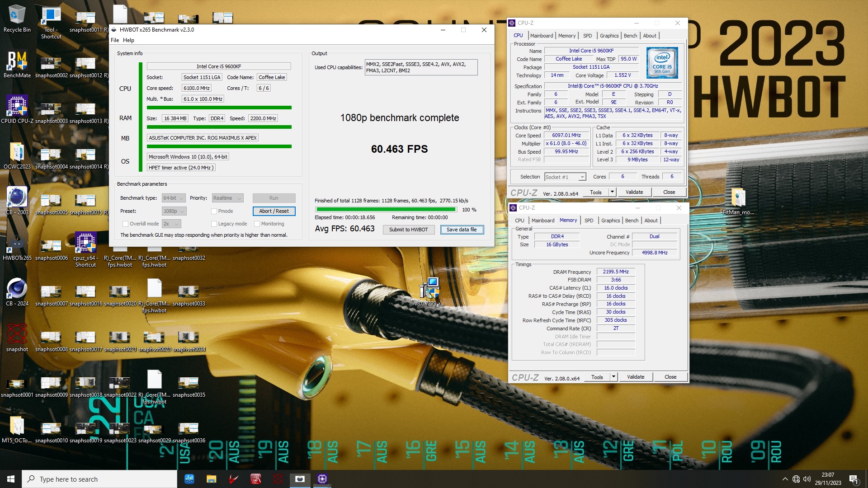Open CB - 2003 desktop icon
The width and height of the screenshot is (868, 488).
coord(17,201)
